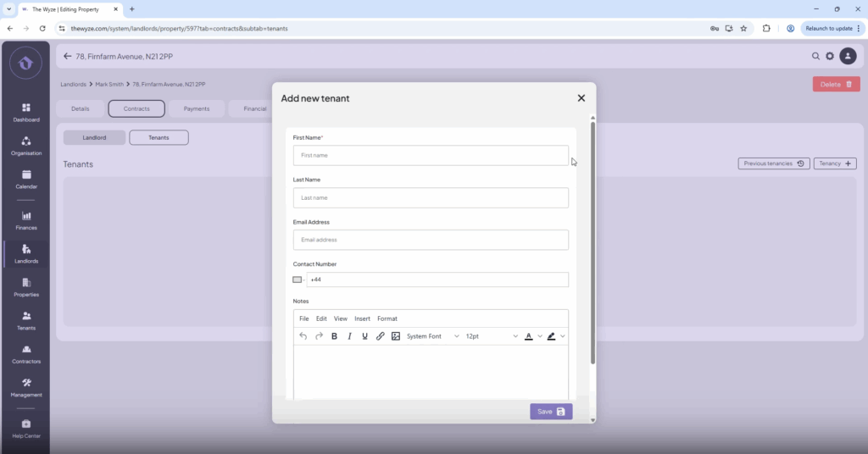Click the Bold formatting icon
This screenshot has width=868, height=454.
(x=334, y=336)
